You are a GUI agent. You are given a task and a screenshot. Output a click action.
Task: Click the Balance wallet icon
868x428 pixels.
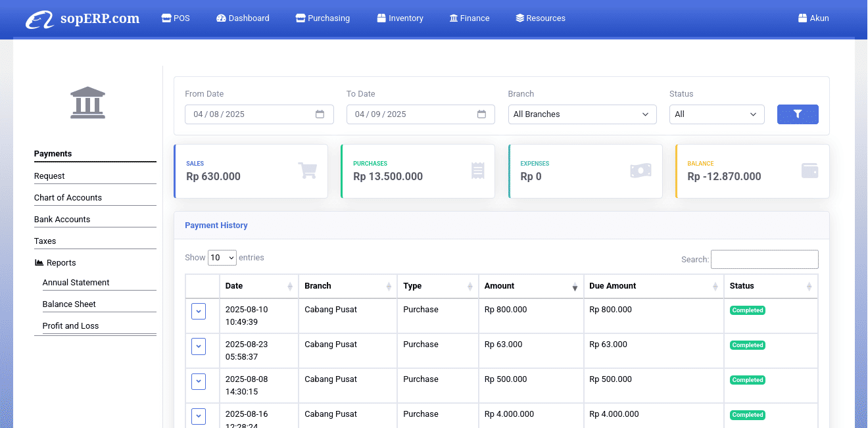pyautogui.click(x=809, y=171)
